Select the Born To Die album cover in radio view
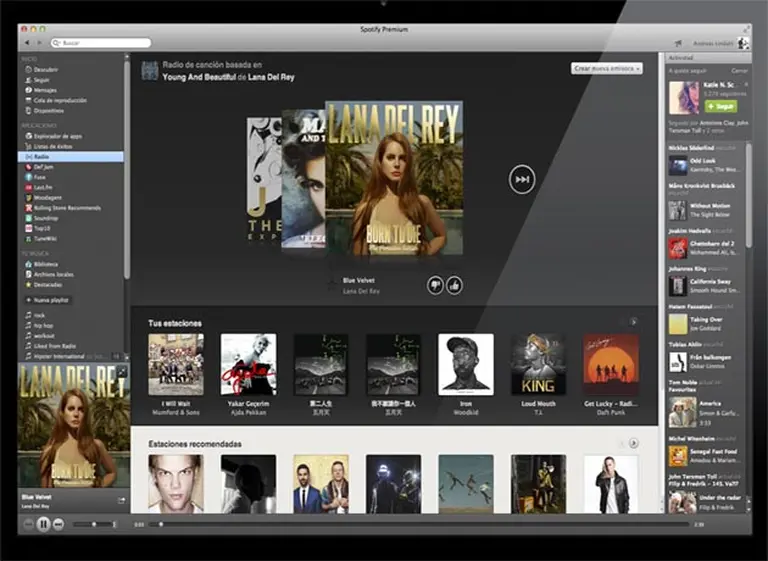The height and width of the screenshot is (561, 768). (394, 177)
